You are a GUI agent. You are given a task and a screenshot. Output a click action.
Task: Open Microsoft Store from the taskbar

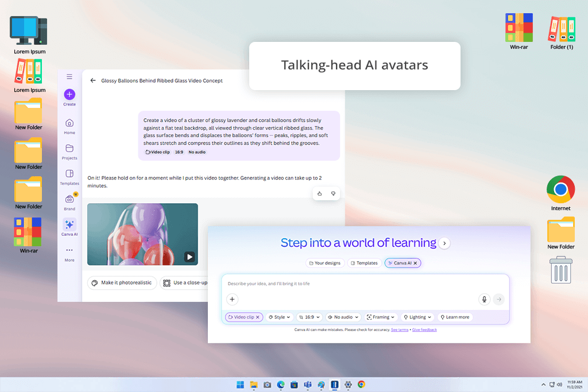pyautogui.click(x=294, y=385)
